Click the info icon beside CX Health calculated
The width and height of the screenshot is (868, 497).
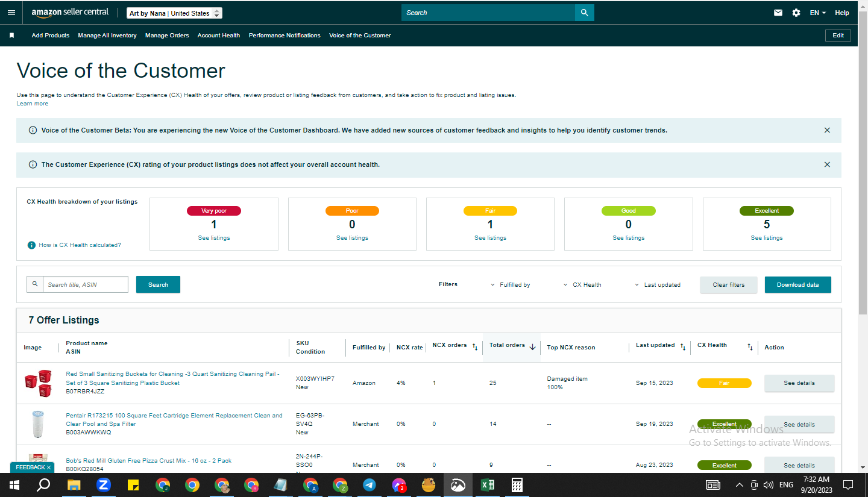tap(31, 245)
